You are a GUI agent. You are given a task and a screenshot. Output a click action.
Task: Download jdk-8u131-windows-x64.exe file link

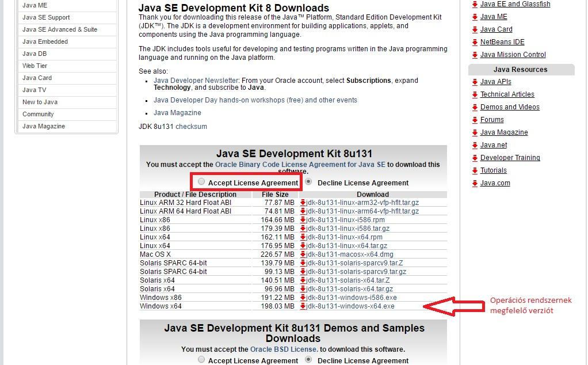coord(350,306)
